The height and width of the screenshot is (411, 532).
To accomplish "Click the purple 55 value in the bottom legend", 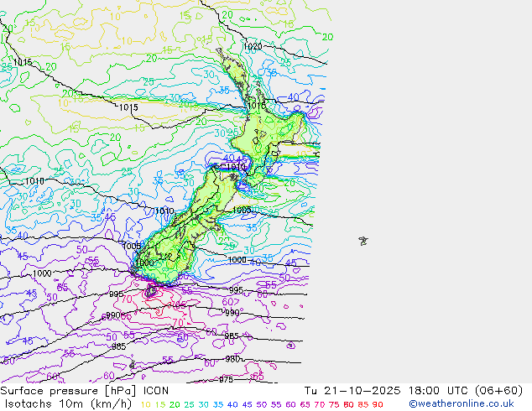I will coord(276,404).
